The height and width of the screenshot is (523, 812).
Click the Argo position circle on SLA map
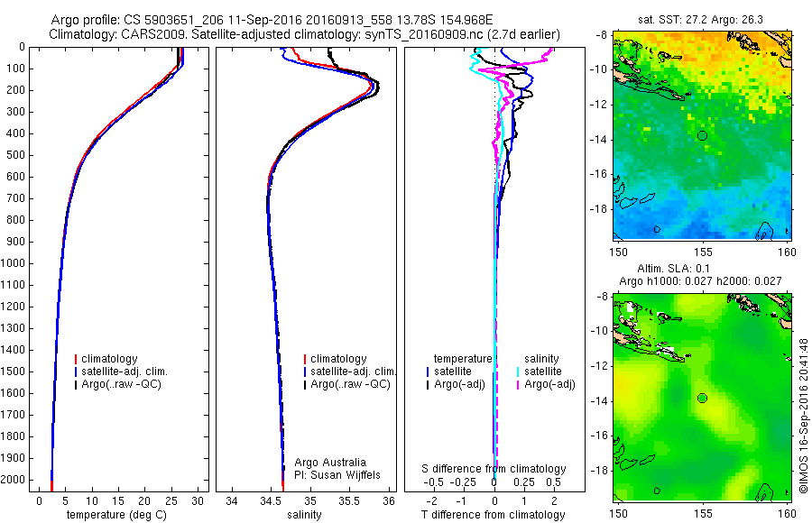click(702, 398)
